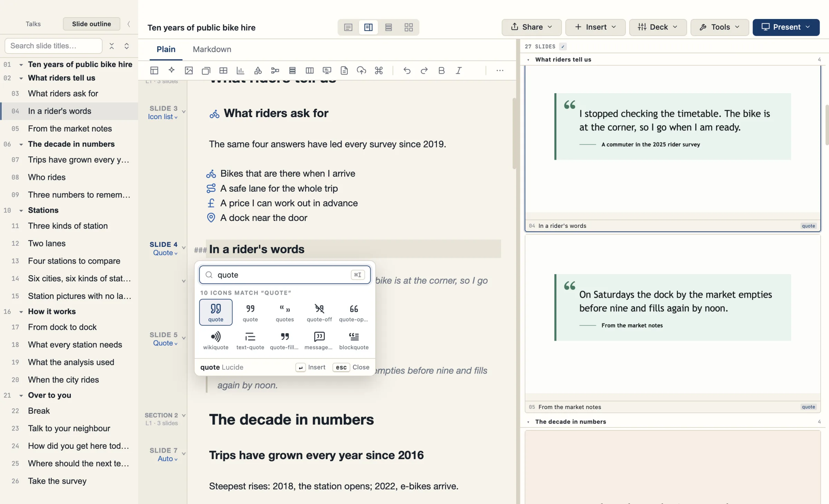The height and width of the screenshot is (504, 829).
Task: Collapse 'The decade in numbers' outline section
Action: 21,144
